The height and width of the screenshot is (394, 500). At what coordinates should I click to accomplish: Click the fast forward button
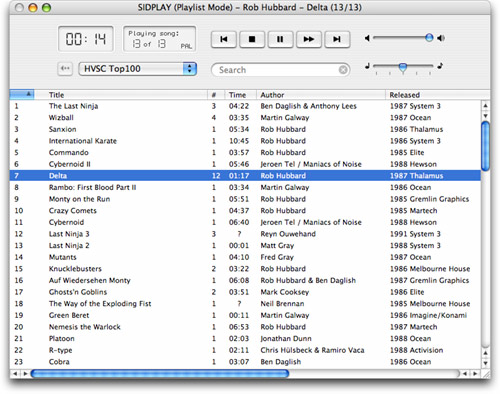[x=309, y=39]
